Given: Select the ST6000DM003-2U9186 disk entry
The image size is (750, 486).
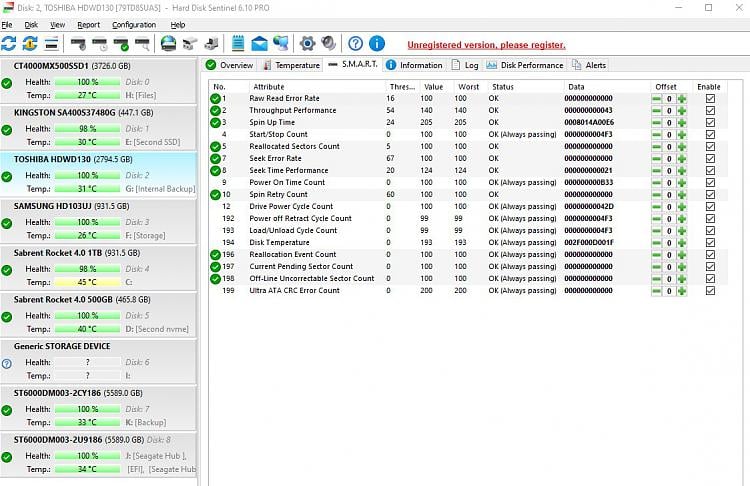Looking at the screenshot, I should [x=99, y=454].
